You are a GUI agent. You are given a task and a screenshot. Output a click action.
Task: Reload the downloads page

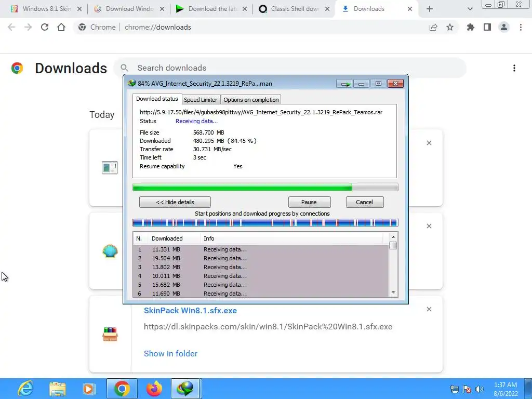point(45,27)
